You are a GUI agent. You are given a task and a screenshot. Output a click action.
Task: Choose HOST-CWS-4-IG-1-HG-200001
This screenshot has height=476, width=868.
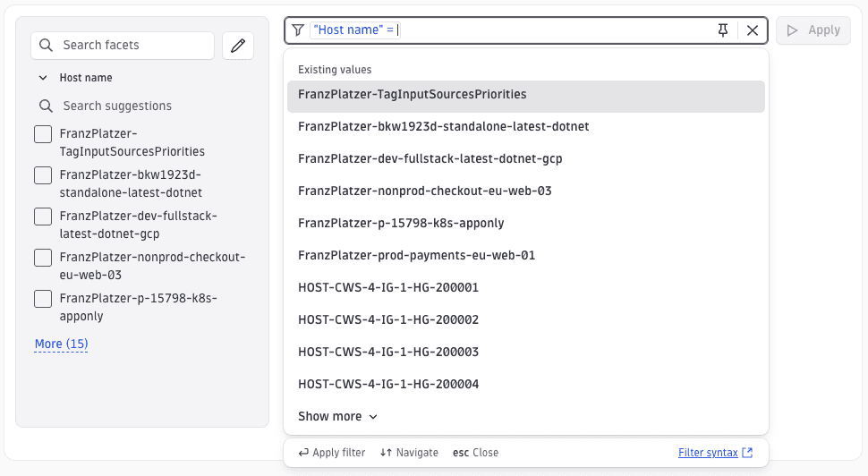(526, 287)
